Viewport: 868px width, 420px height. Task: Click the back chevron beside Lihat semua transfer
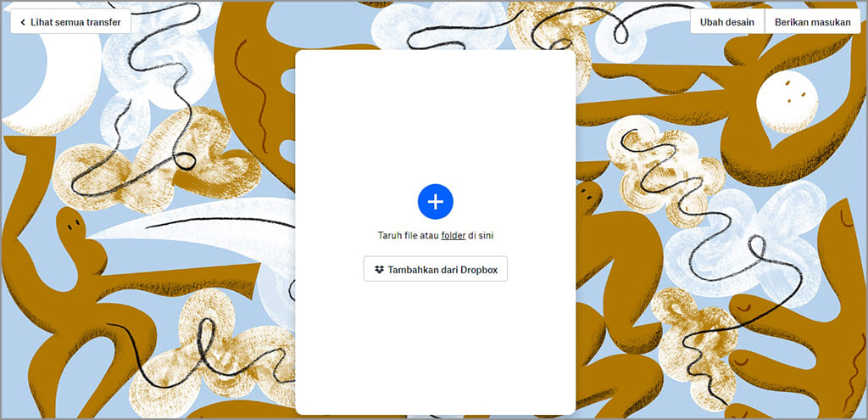(23, 22)
